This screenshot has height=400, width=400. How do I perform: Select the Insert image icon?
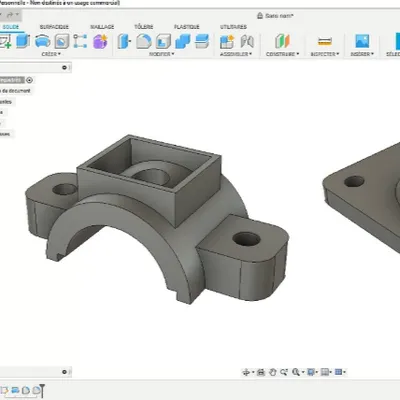pos(362,41)
